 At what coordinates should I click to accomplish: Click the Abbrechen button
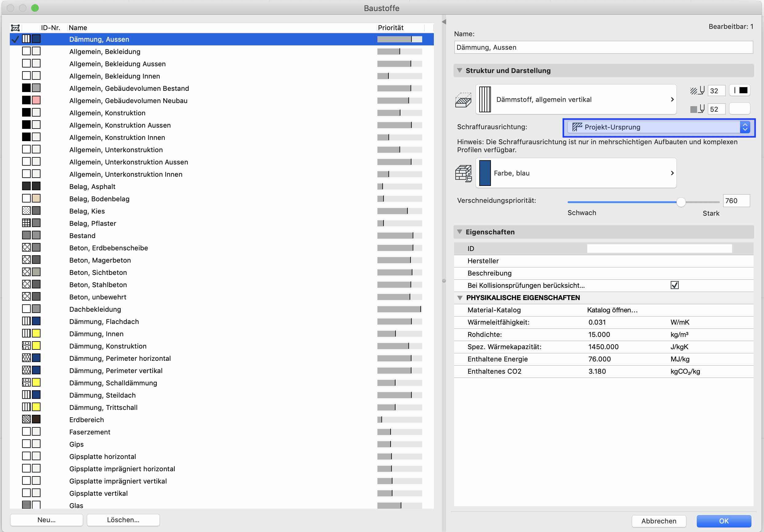pos(658,521)
